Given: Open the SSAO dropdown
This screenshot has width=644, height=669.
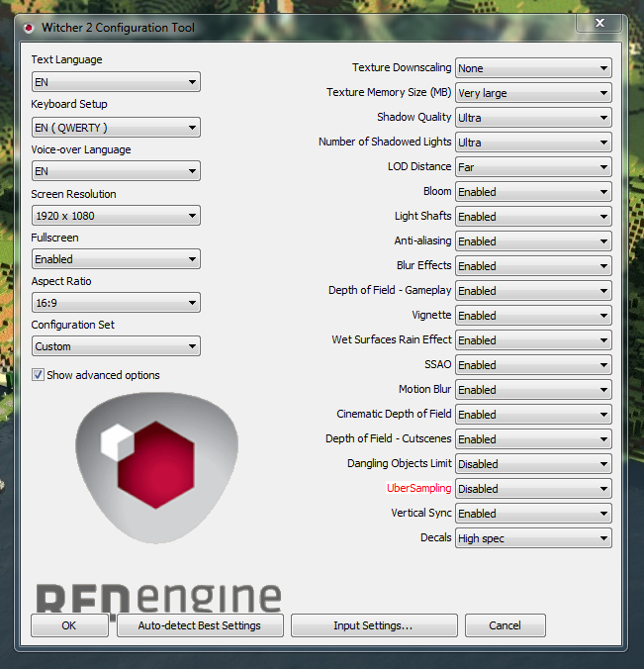Looking at the screenshot, I should pyautogui.click(x=533, y=365).
